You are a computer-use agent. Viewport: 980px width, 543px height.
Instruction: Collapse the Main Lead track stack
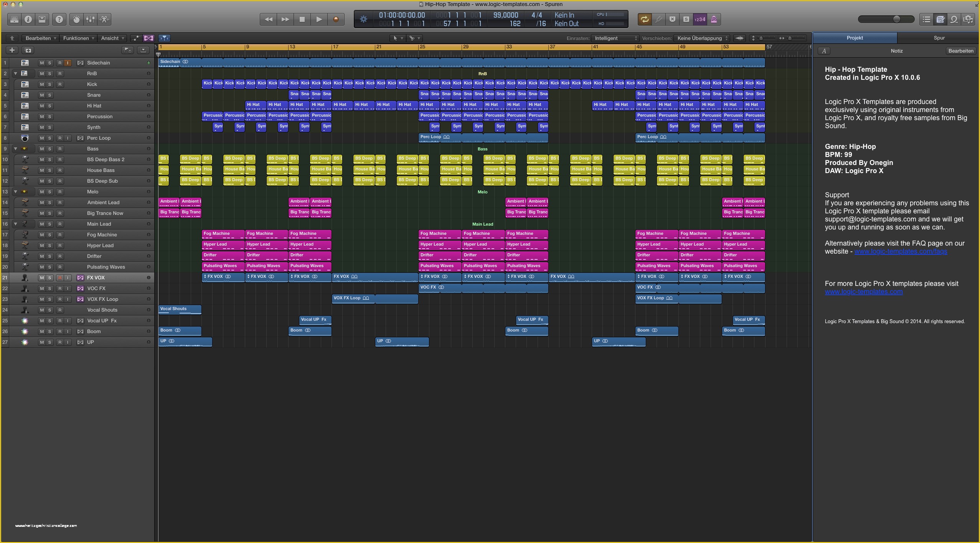[15, 224]
